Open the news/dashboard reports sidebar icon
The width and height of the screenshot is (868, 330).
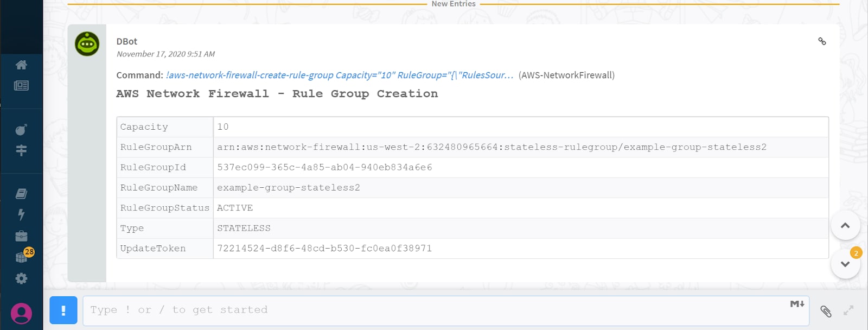point(21,86)
